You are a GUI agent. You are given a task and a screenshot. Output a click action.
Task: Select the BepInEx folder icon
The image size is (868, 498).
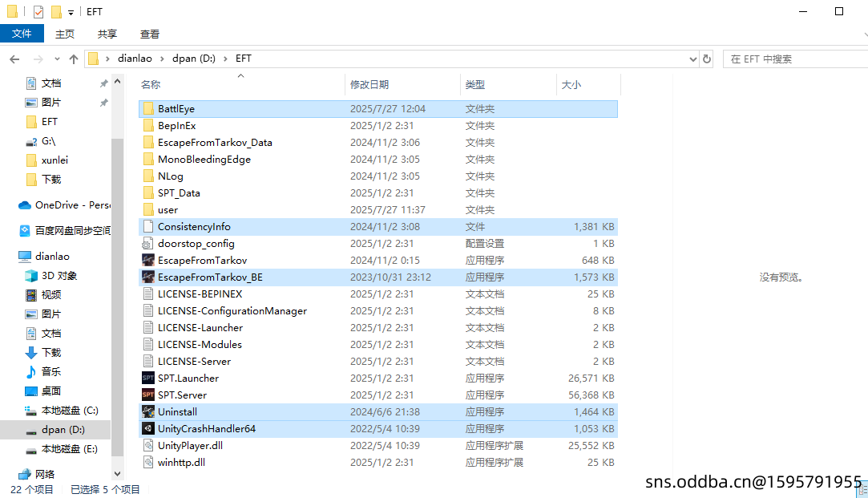coord(147,126)
